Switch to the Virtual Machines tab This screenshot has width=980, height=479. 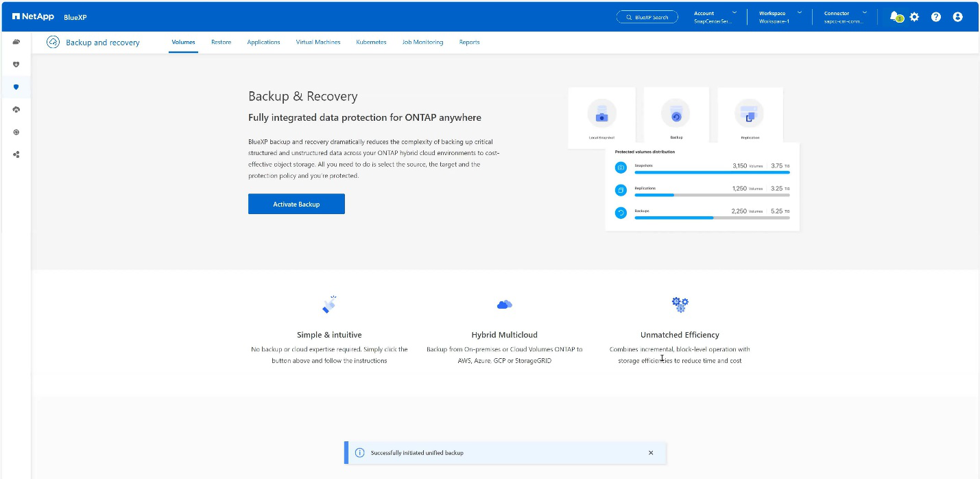(318, 42)
